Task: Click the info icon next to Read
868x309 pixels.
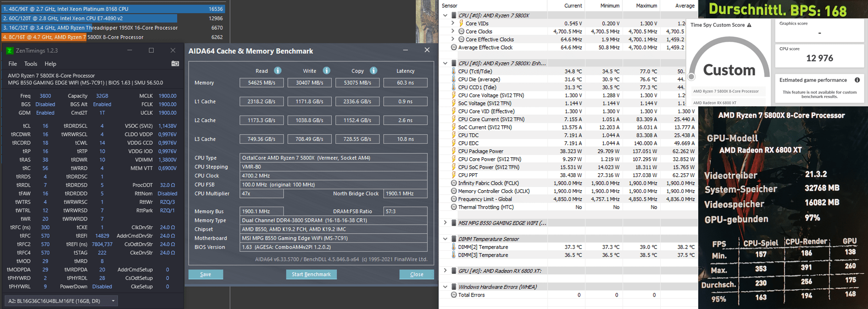Action: [x=278, y=71]
